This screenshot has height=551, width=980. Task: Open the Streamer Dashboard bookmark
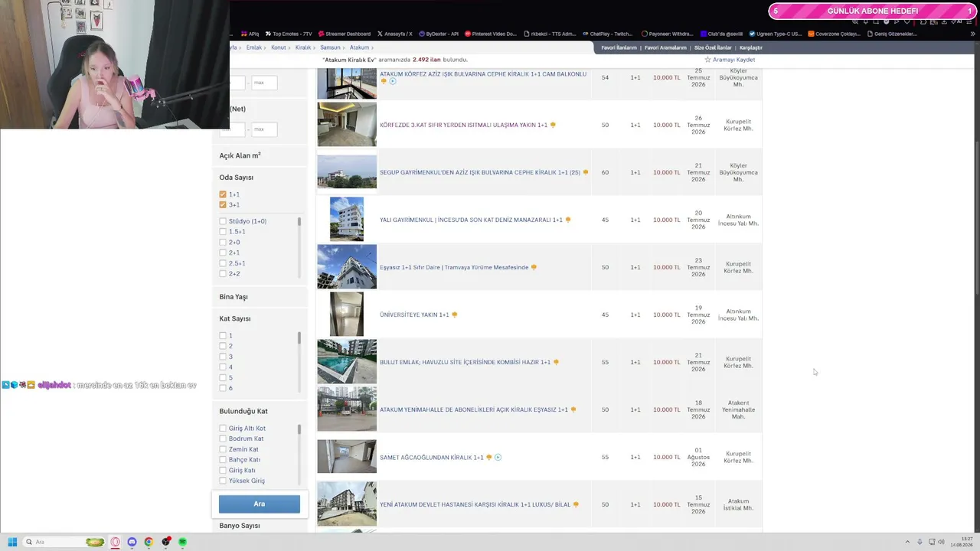point(345,34)
